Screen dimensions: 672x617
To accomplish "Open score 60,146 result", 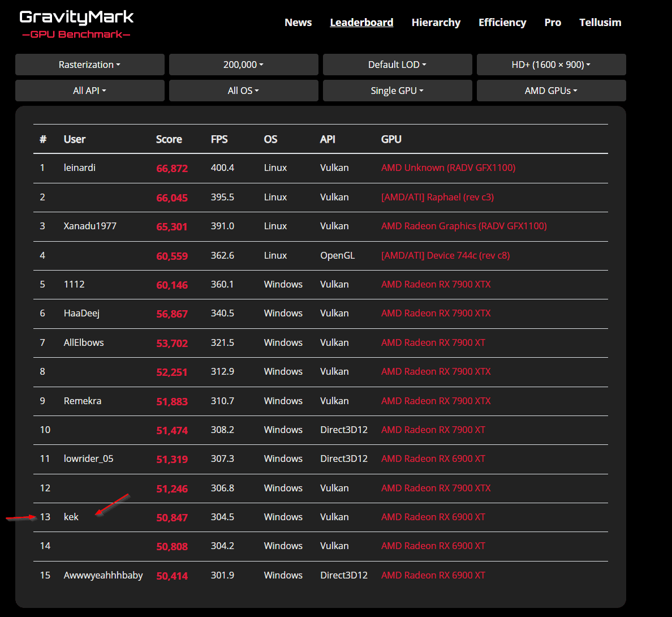I will pyautogui.click(x=172, y=285).
